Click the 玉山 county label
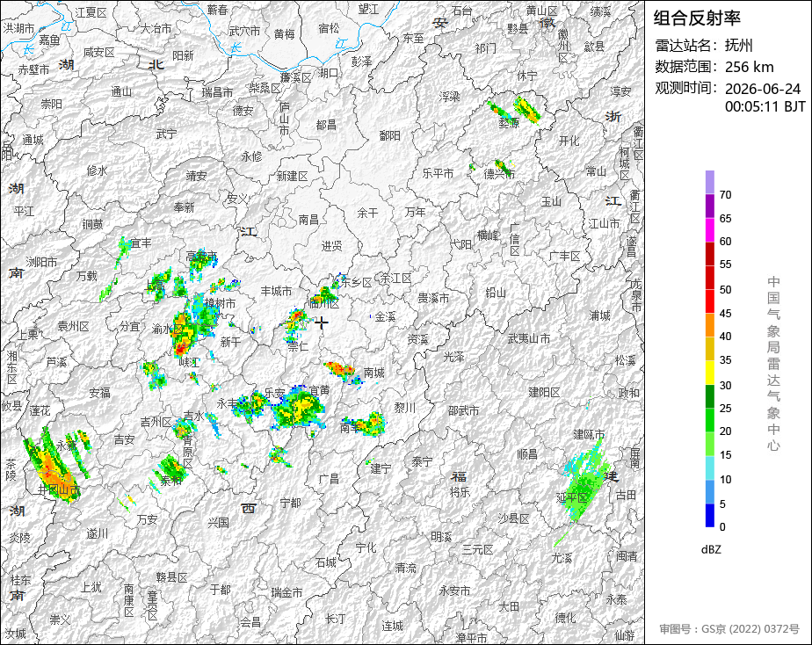This screenshot has height=645, width=812. coord(551,201)
